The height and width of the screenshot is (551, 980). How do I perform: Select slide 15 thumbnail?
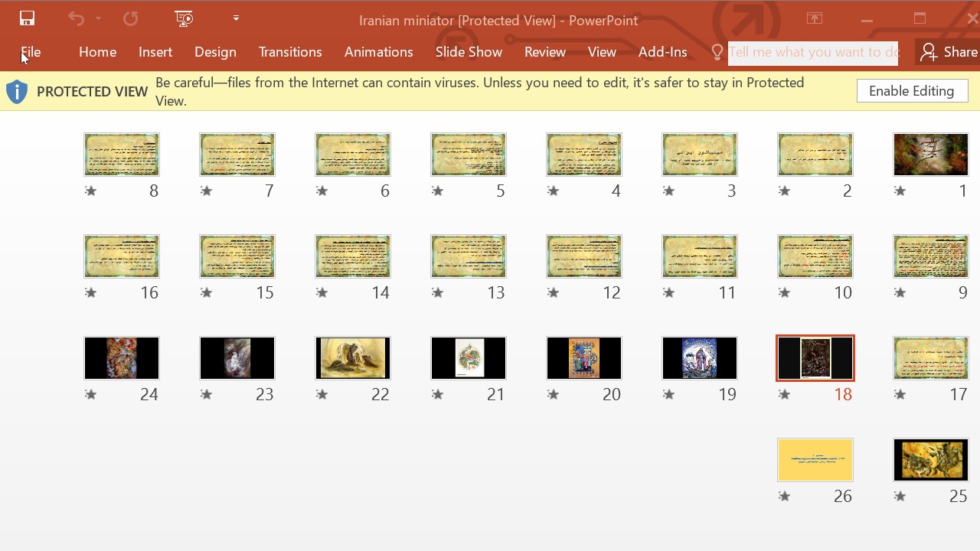point(237,256)
